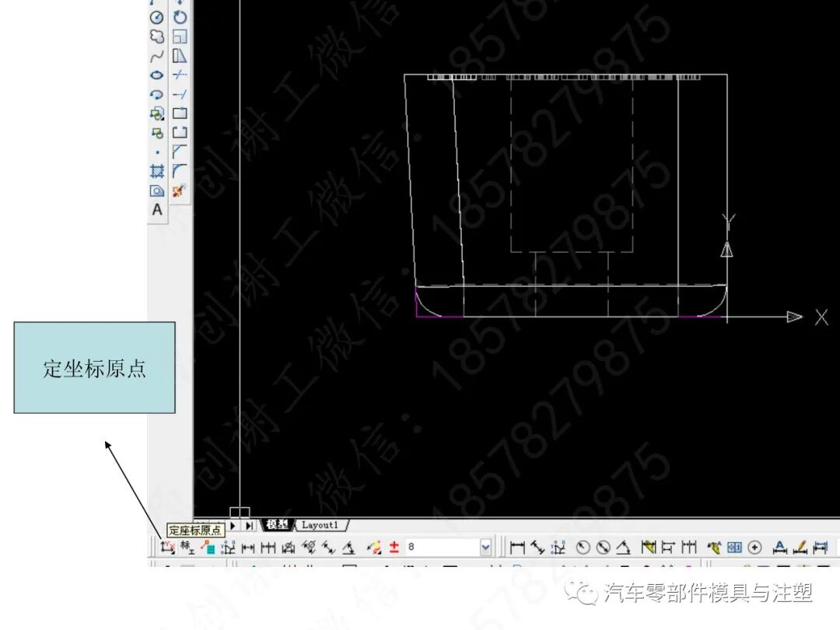840x630 pixels.
Task: Click the value field showing 8
Action: click(x=443, y=547)
